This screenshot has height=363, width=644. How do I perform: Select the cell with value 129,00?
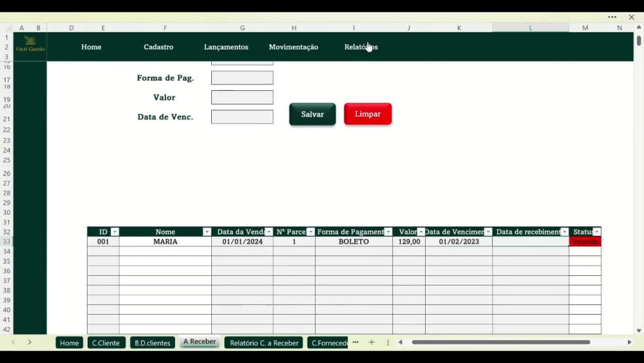[x=409, y=242]
